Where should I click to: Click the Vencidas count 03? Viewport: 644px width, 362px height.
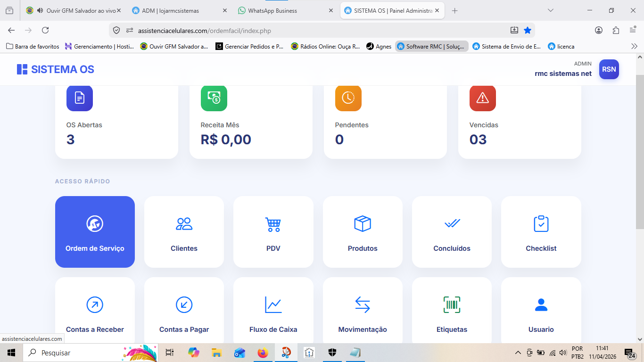478,140
